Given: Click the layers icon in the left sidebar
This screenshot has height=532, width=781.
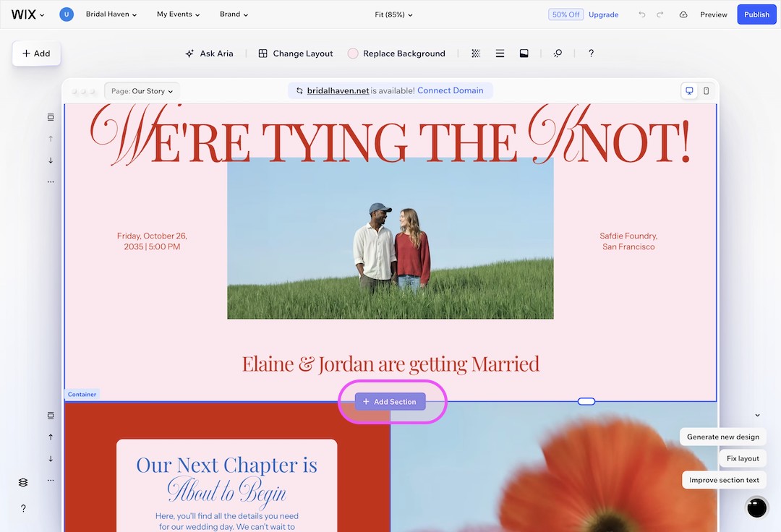Looking at the screenshot, I should pyautogui.click(x=22, y=481).
